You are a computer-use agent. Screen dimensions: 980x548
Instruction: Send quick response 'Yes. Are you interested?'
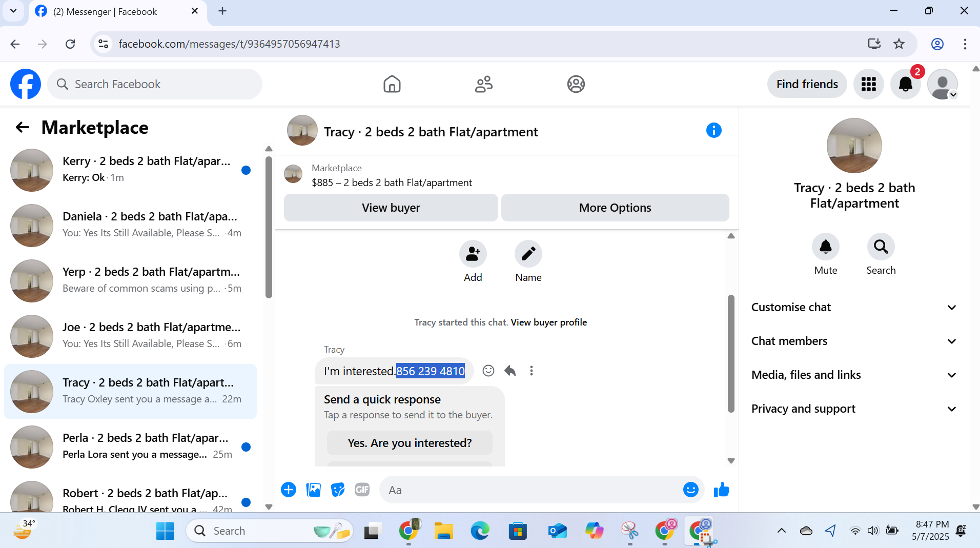[410, 443]
